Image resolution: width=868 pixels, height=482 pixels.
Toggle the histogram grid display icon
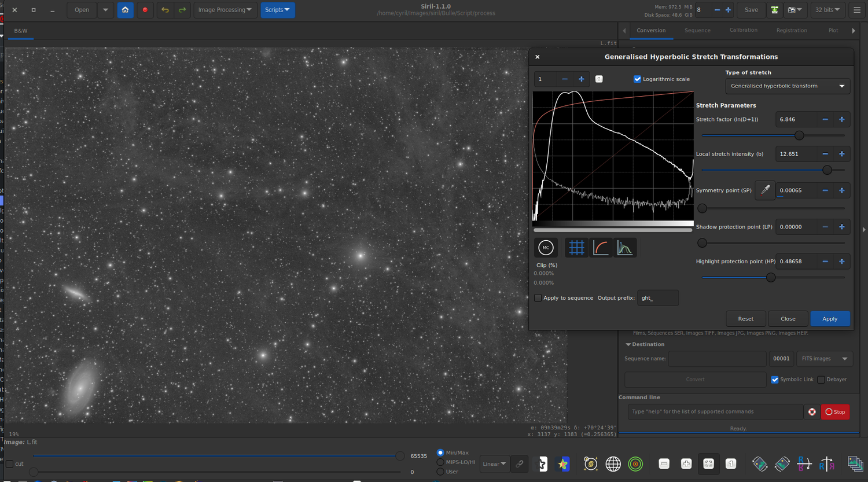click(576, 248)
